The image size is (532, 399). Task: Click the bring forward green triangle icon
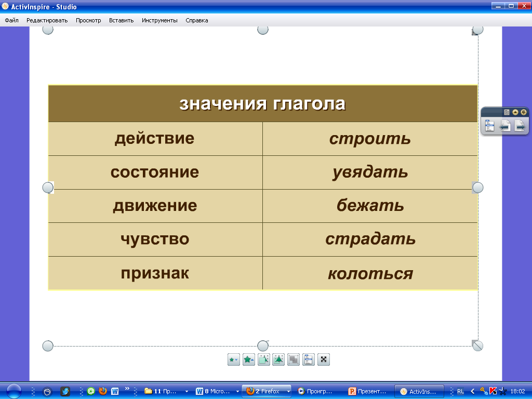(278, 360)
